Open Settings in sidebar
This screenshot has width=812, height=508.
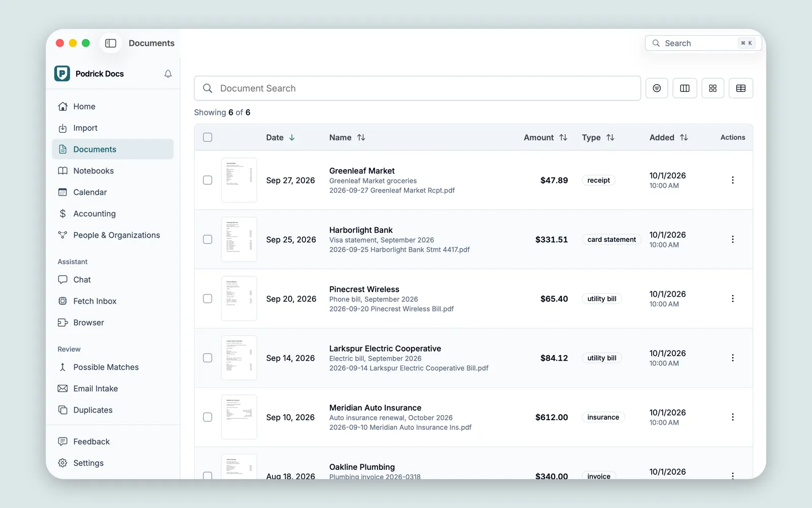[x=113, y=463]
